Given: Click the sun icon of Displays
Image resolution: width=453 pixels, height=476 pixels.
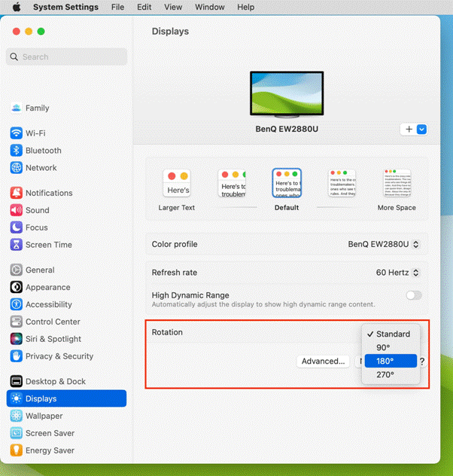Looking at the screenshot, I should tap(17, 398).
